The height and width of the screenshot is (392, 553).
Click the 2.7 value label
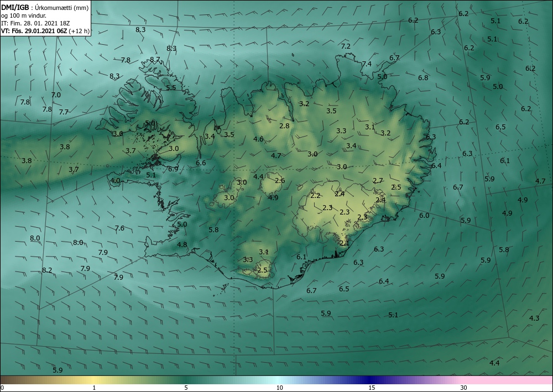click(378, 180)
